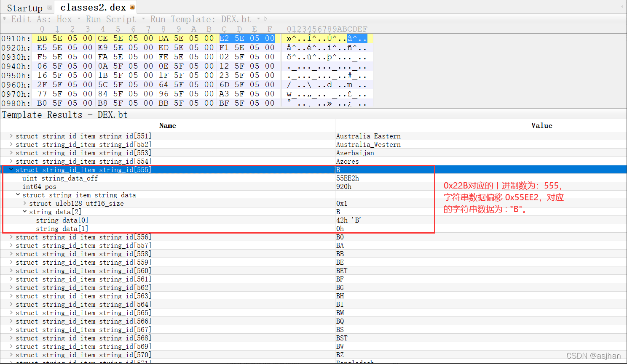Collapse struct string_item string_data node
The width and height of the screenshot is (627, 364).
click(18, 195)
